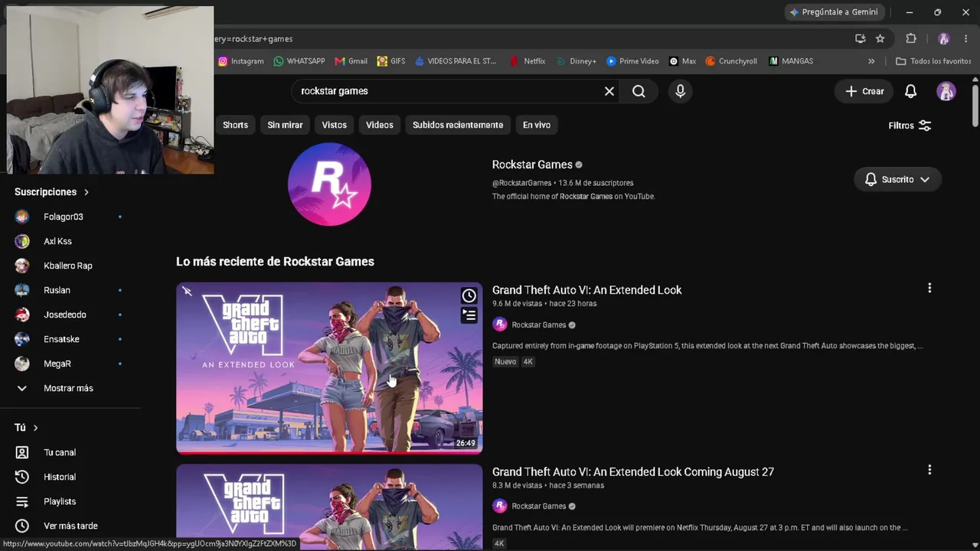Open the Rockstar Games channel name heading

532,165
